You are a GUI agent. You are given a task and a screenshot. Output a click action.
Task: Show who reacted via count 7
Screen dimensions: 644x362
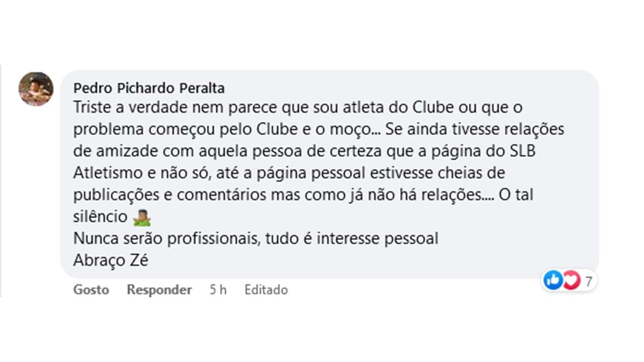(588, 281)
